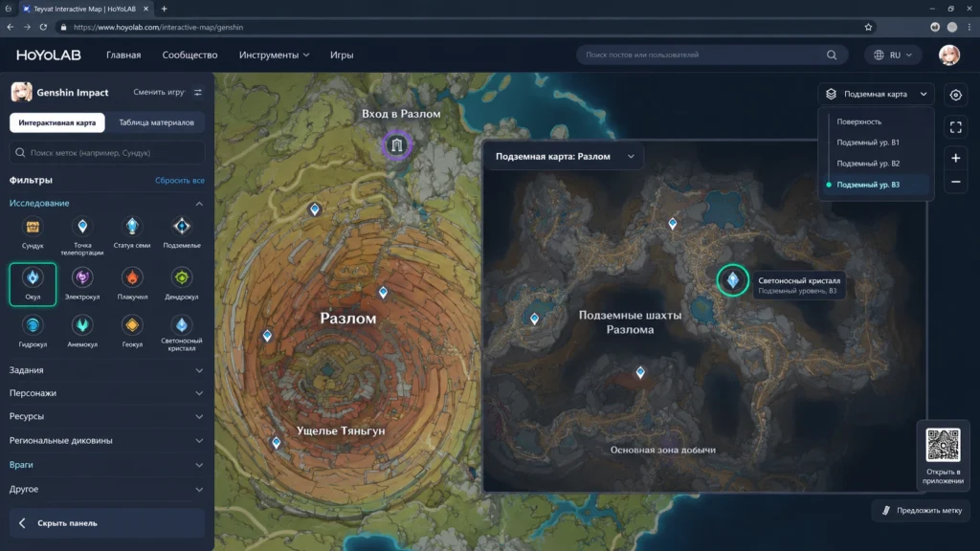Collapse the Исследование section

click(x=199, y=204)
